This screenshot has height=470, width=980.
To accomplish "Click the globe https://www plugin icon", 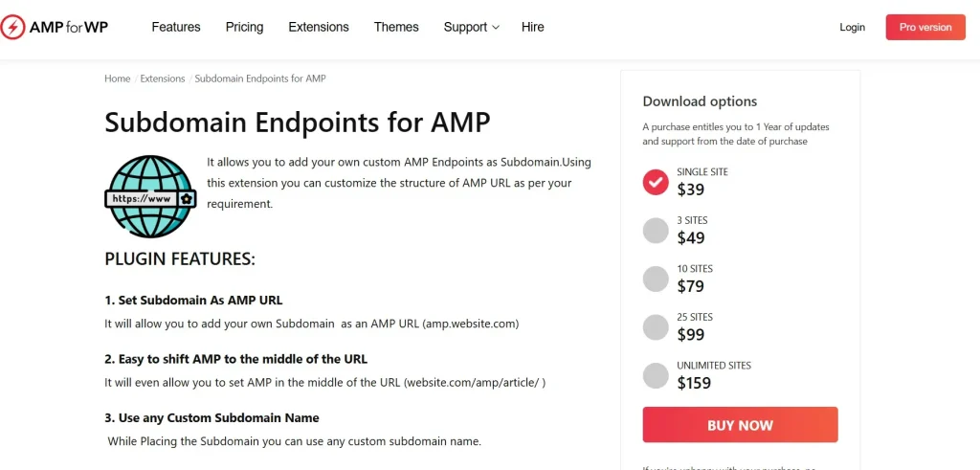I will coord(150,197).
